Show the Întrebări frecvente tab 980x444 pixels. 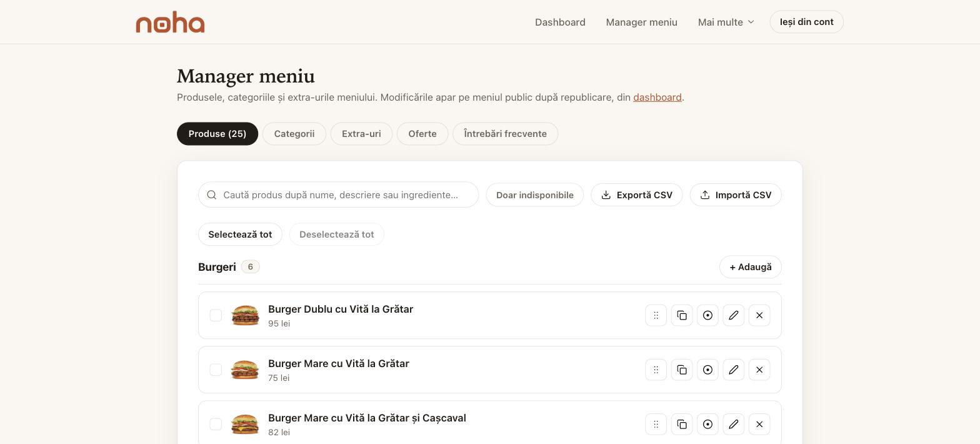click(x=506, y=134)
